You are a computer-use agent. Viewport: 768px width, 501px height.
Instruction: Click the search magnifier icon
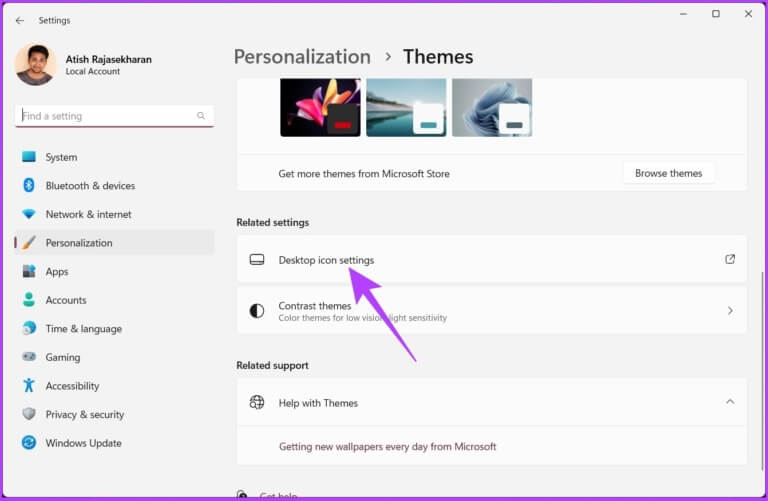pyautogui.click(x=201, y=116)
